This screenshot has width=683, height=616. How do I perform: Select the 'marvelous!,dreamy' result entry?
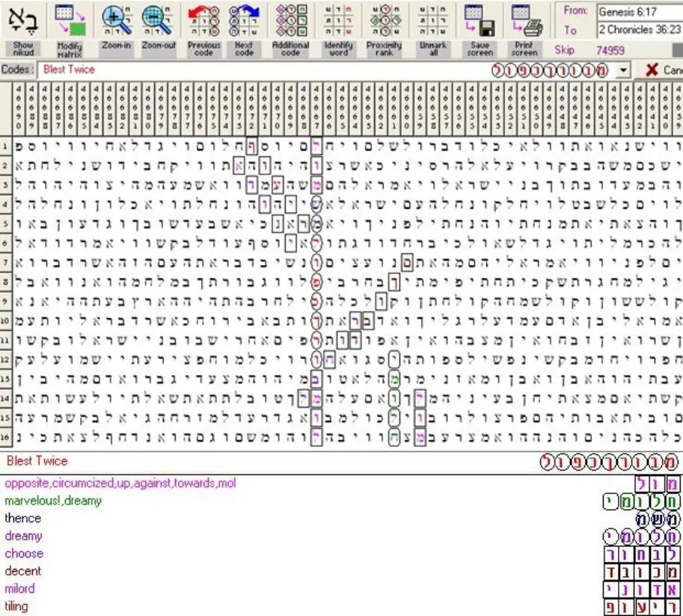point(53,501)
